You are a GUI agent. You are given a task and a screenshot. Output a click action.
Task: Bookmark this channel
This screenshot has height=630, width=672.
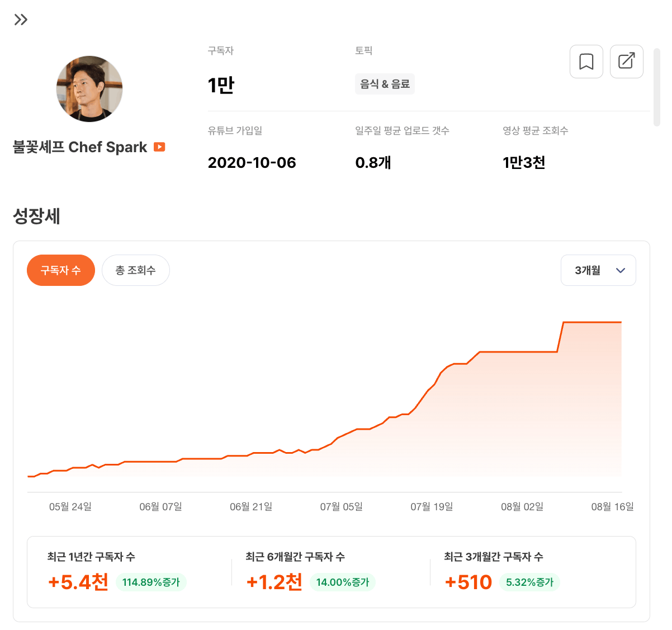tap(586, 62)
